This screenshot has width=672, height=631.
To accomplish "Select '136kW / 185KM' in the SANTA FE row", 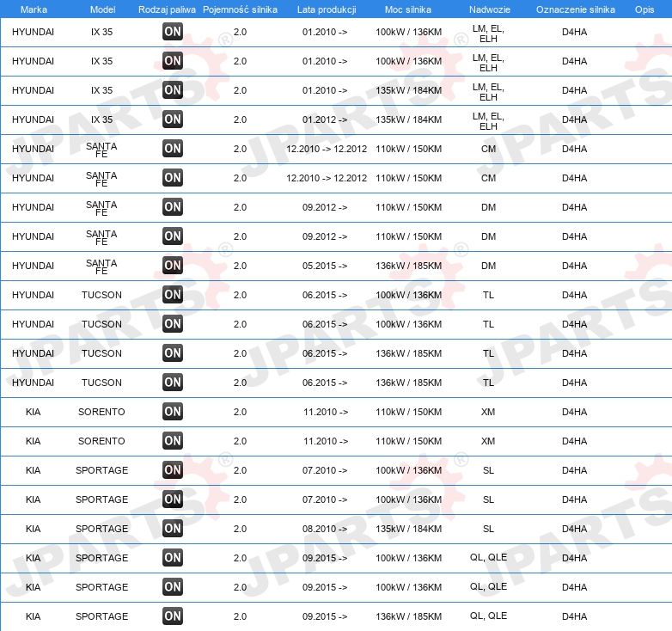I will (409, 266).
